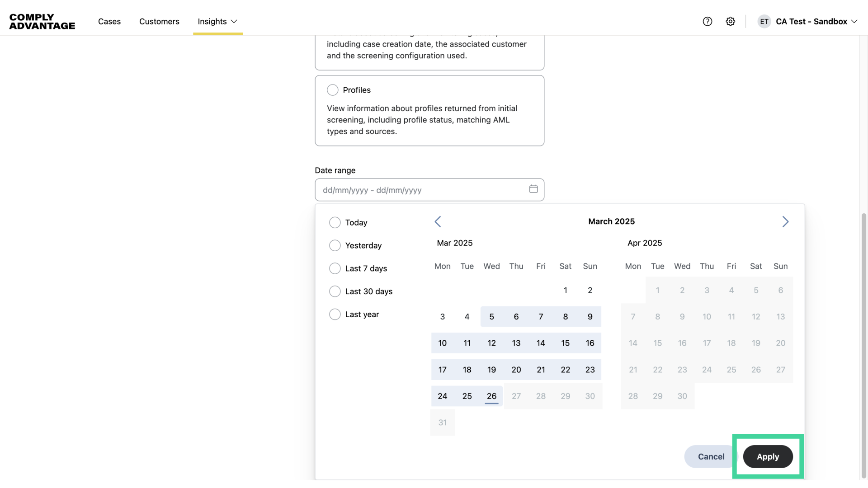This screenshot has width=868, height=488.
Task: Go to next month arrow
Action: pyautogui.click(x=785, y=222)
